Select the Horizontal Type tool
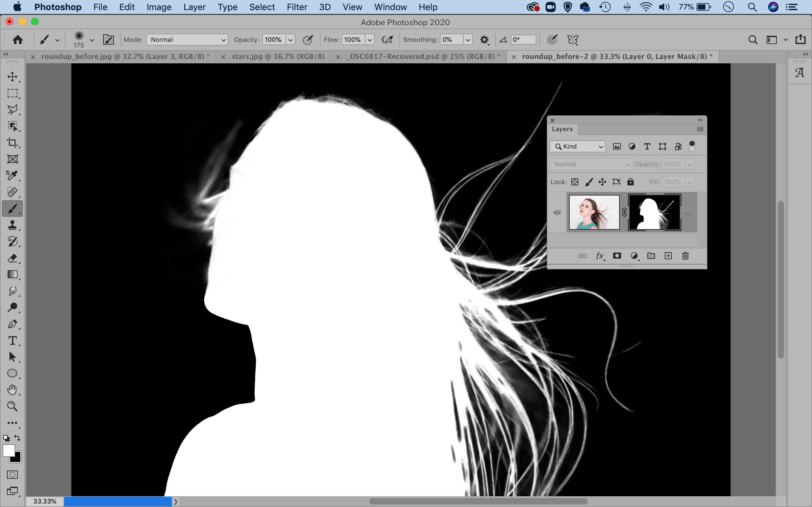This screenshot has height=507, width=812. click(12, 340)
